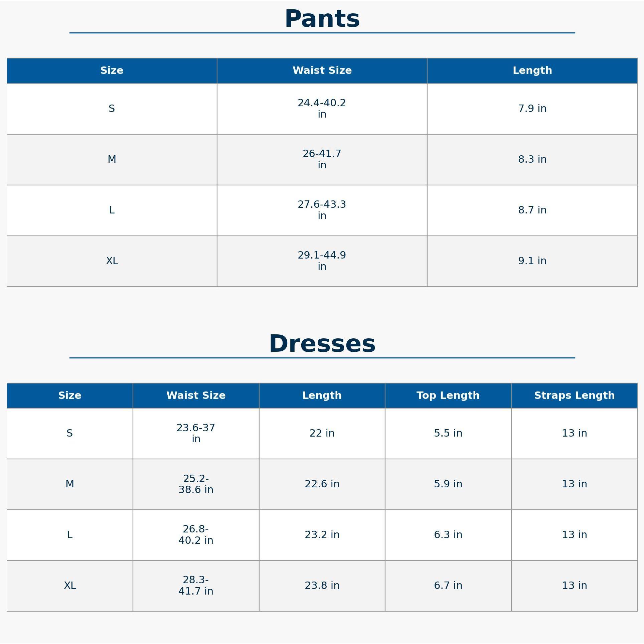Select the XL size cell in Pants table
Image resolution: width=644 pixels, height=644 pixels.
(x=112, y=261)
